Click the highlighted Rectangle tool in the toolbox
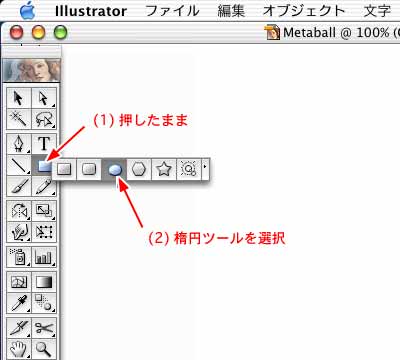 pos(43,165)
